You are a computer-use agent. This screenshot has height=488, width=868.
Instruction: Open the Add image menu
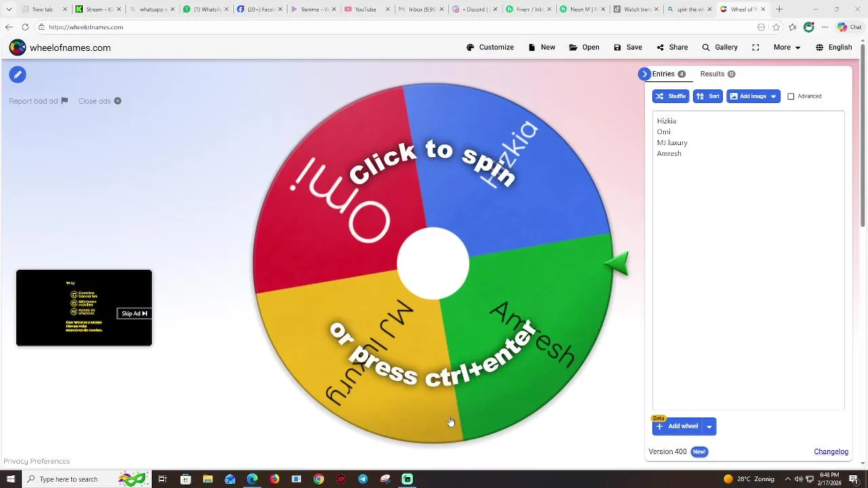point(753,96)
